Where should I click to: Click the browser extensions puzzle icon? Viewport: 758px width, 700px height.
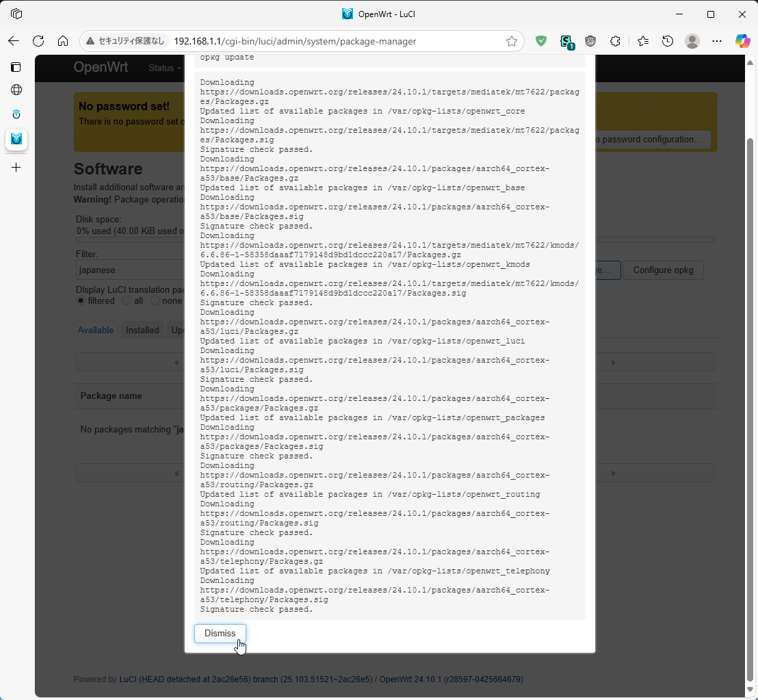pyautogui.click(x=615, y=41)
